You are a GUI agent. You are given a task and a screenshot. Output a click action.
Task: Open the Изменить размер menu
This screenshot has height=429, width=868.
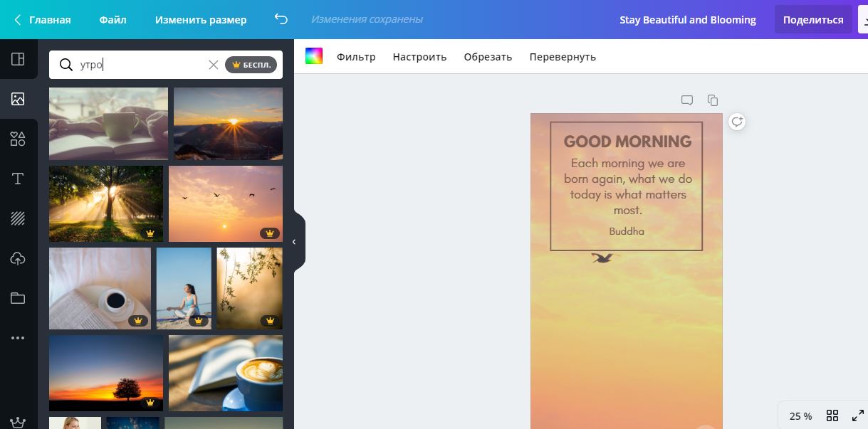201,20
